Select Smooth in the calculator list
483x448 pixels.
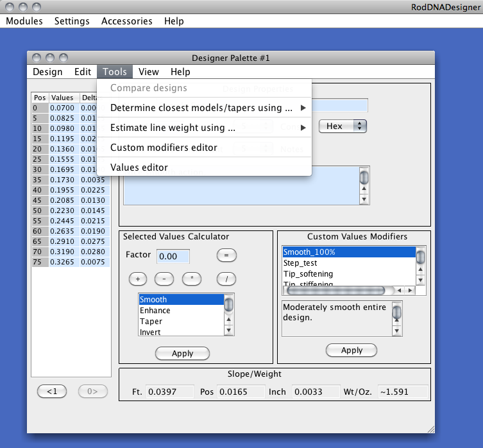[182, 299]
